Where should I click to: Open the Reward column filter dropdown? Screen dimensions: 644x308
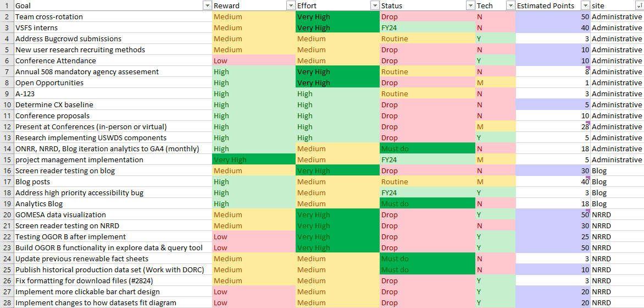(291, 5)
